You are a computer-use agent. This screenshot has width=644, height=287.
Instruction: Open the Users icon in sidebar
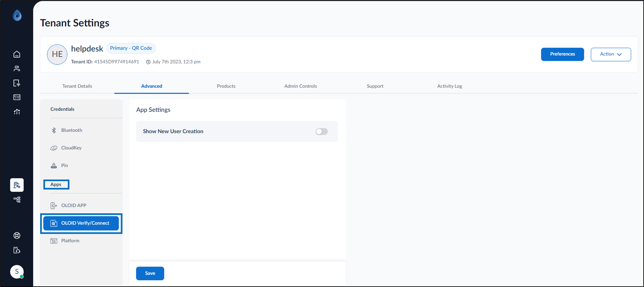(x=17, y=69)
